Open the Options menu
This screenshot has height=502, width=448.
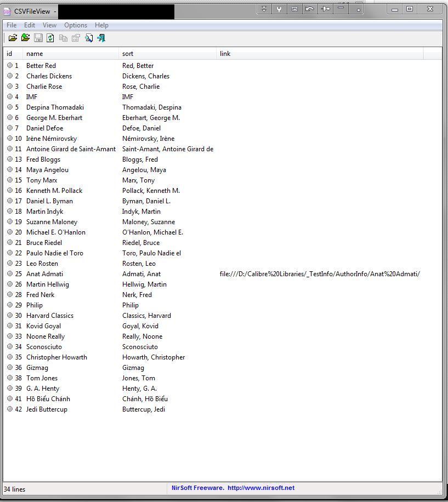point(76,25)
